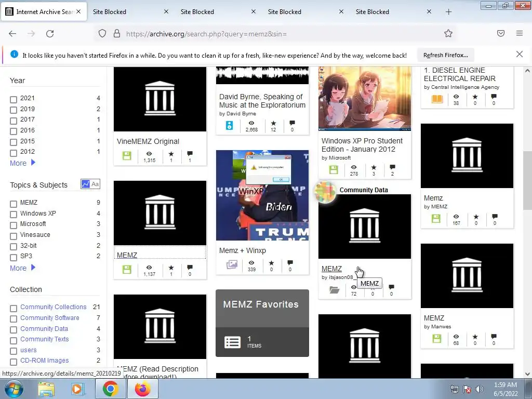
Task: Expand More under Topics & Subjects
Action: 22,268
